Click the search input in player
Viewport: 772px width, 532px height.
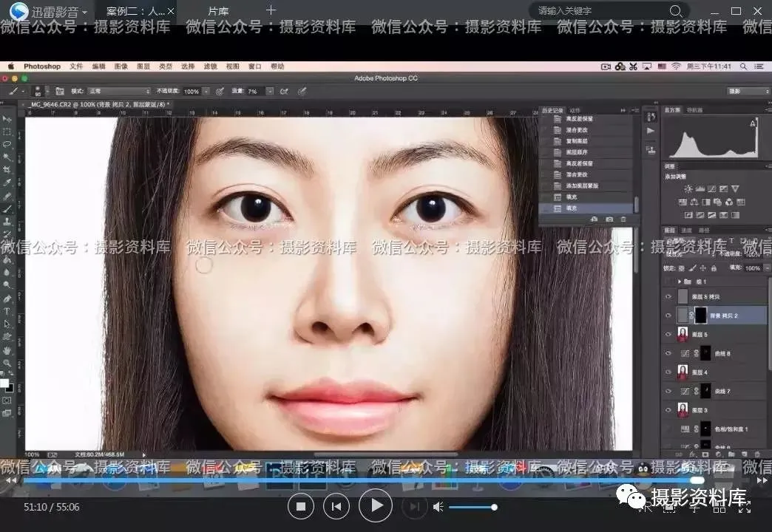pyautogui.click(x=600, y=11)
